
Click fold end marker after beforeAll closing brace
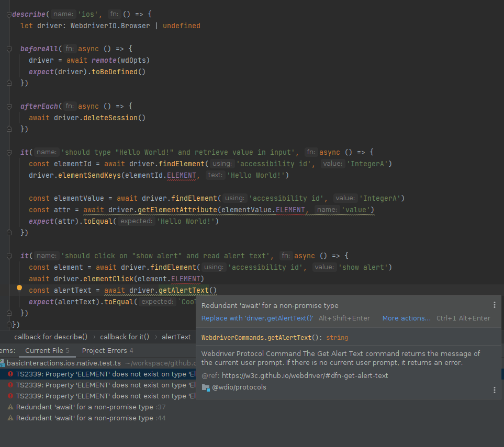[9, 83]
